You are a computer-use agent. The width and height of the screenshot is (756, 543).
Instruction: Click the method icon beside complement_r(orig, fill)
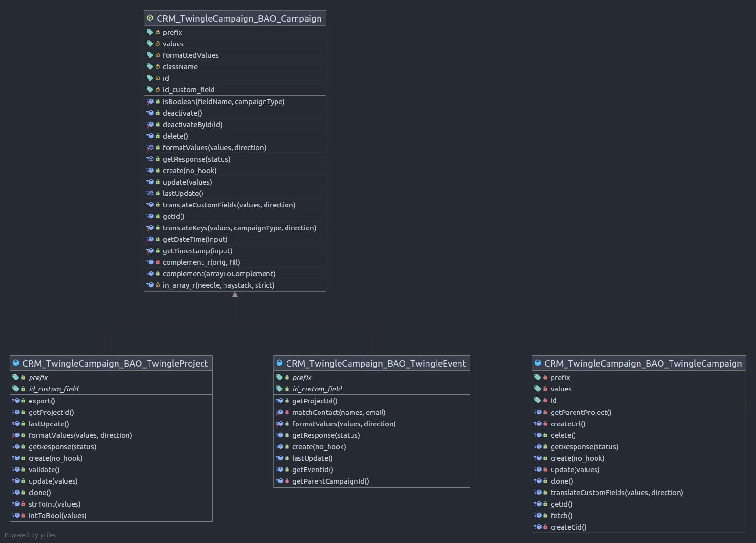(150, 262)
